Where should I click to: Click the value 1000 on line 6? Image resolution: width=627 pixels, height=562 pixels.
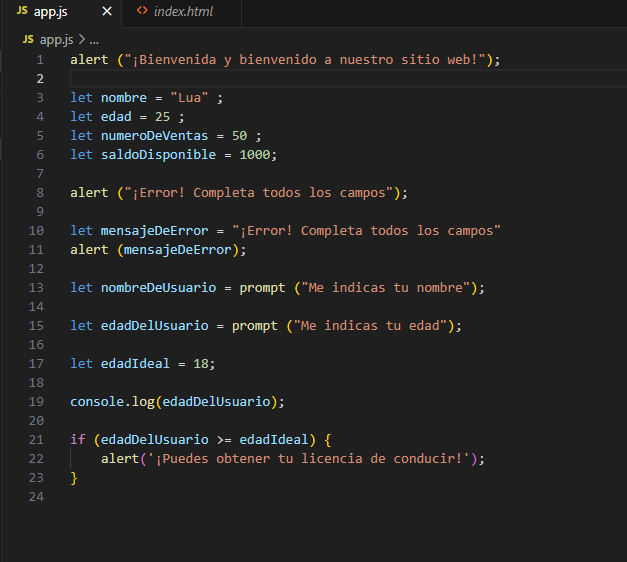(x=255, y=155)
